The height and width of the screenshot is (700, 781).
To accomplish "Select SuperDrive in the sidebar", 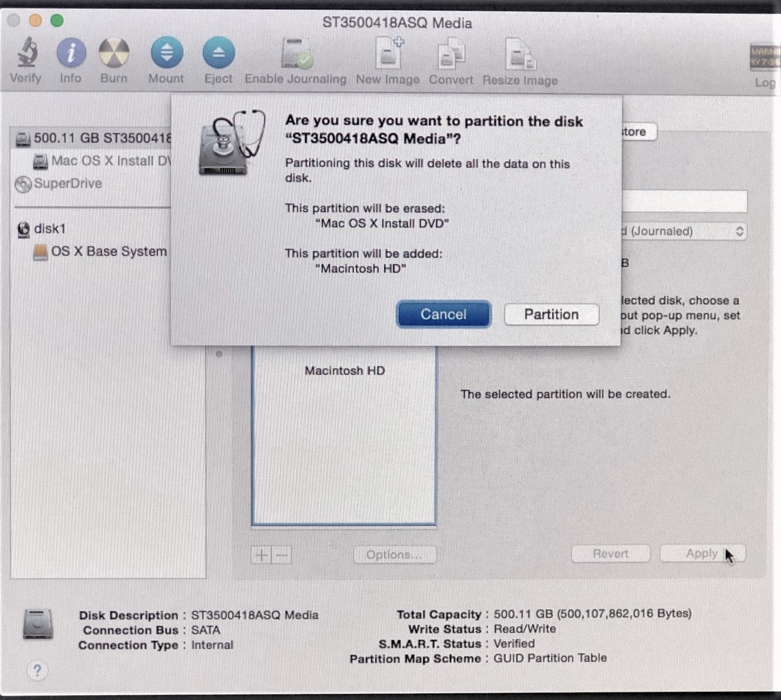I will [x=58, y=183].
